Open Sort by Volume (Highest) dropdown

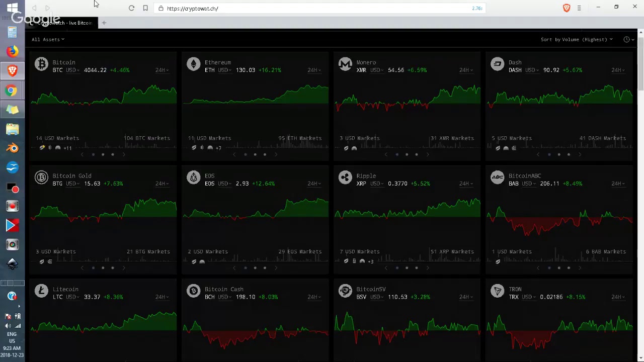tap(577, 39)
